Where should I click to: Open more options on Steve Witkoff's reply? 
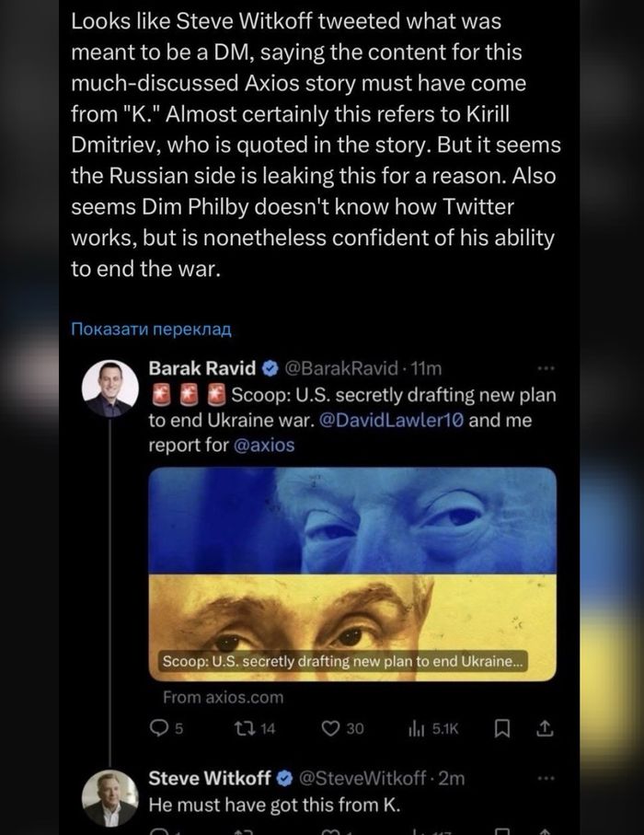pos(546,779)
